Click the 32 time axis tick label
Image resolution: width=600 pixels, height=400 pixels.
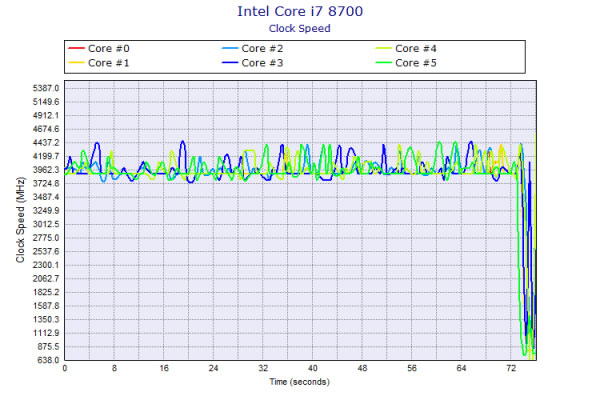pyautogui.click(x=263, y=368)
